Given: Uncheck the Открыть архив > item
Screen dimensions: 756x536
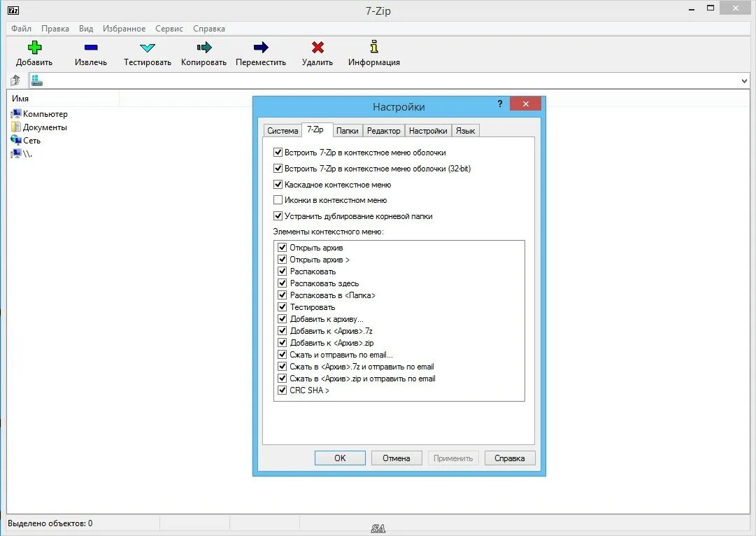Looking at the screenshot, I should point(283,260).
